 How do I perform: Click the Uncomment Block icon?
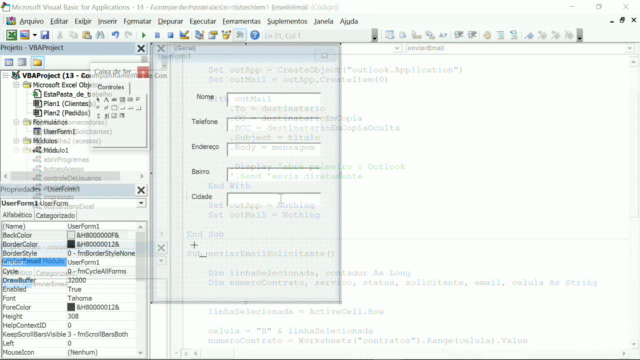(514, 35)
